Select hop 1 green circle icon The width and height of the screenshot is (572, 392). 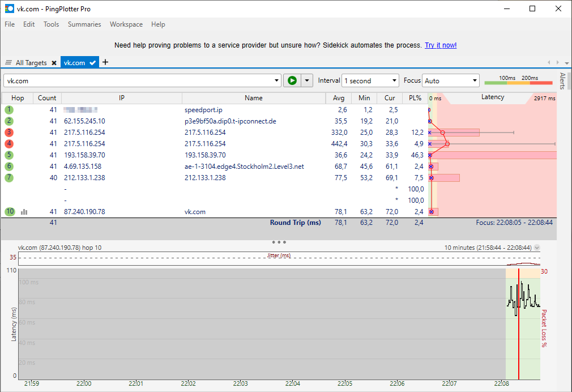click(9, 109)
